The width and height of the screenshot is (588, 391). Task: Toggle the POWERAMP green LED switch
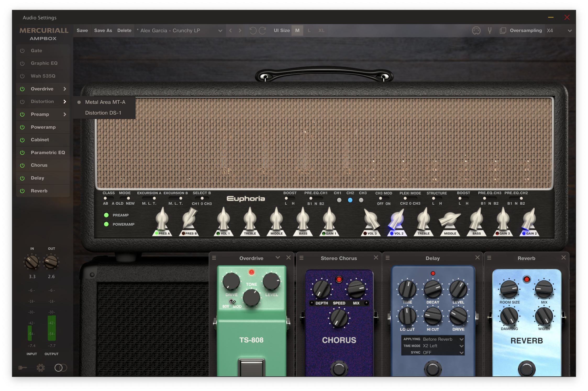pos(106,224)
